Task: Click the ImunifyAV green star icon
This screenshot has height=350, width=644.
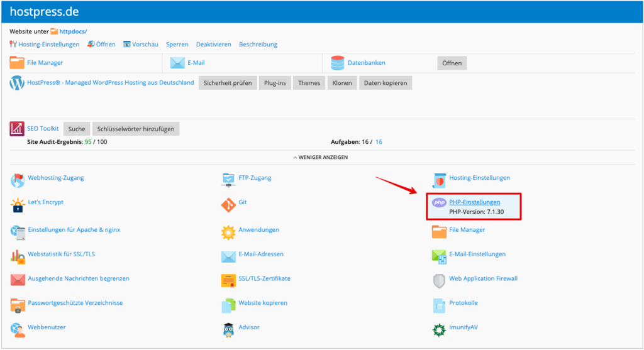Action: 439,330
